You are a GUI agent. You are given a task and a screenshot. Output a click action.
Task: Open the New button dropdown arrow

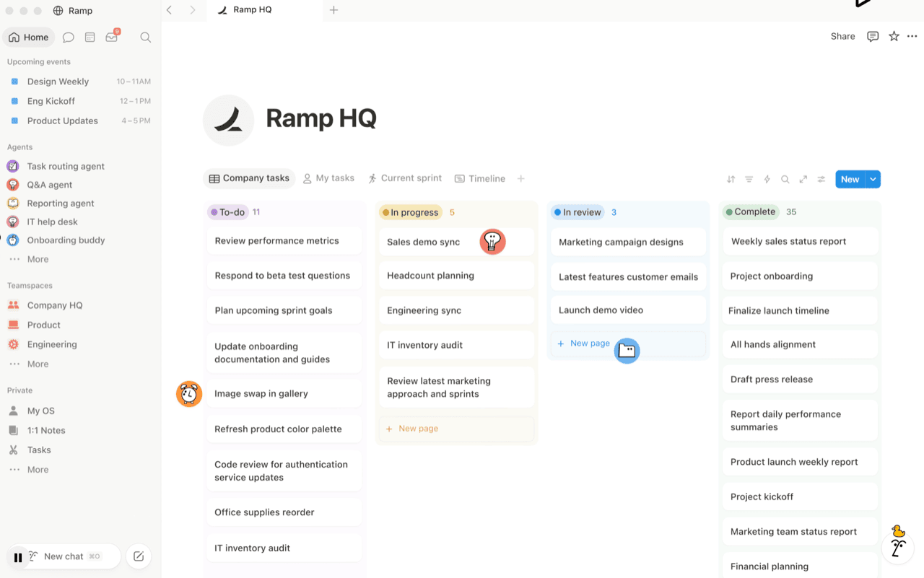click(x=873, y=179)
